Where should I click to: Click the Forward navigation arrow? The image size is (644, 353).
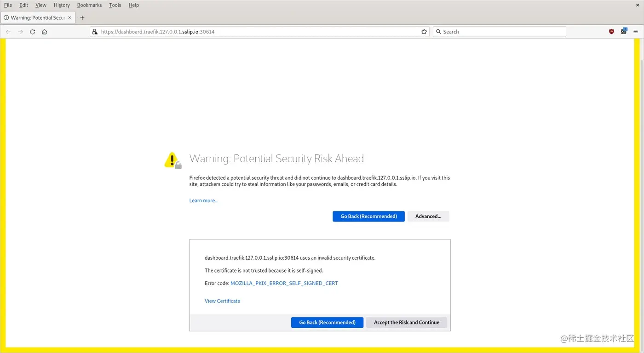[x=20, y=32]
